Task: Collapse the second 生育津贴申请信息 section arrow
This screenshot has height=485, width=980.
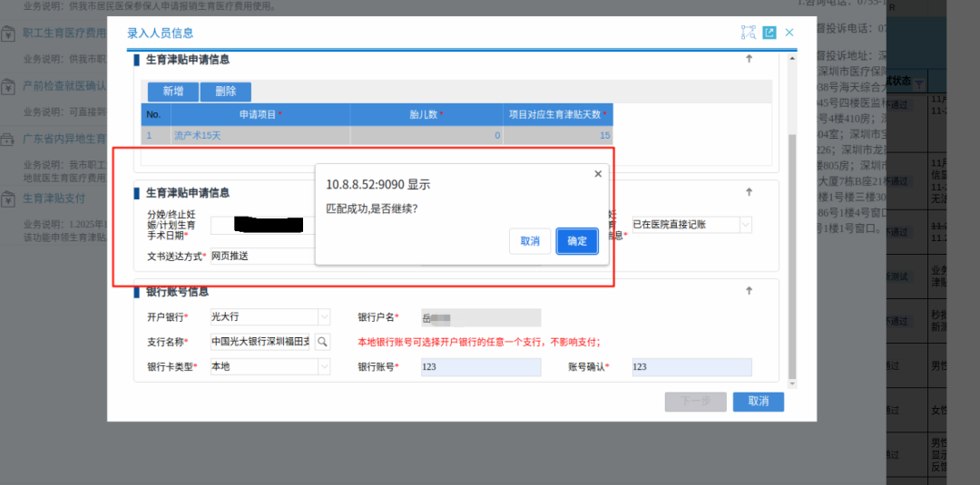Action: pos(749,192)
